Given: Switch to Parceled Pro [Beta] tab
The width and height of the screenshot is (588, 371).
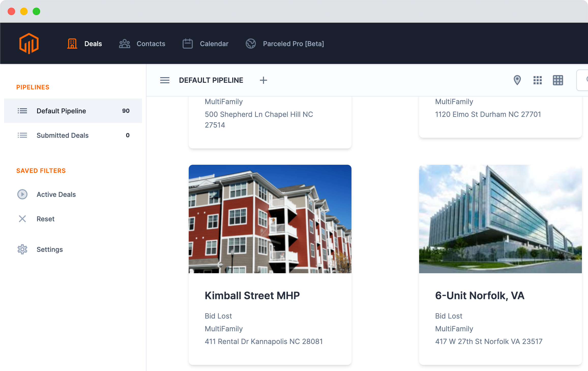Looking at the screenshot, I should (293, 43).
